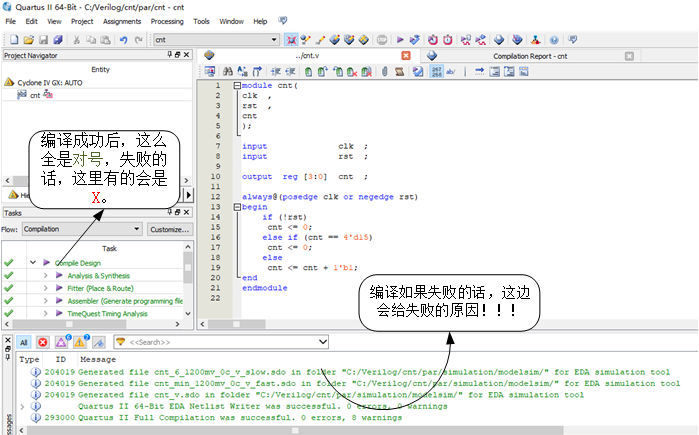This screenshot has height=435, width=699.
Task: Save the current file with floppy icon
Action: point(43,40)
